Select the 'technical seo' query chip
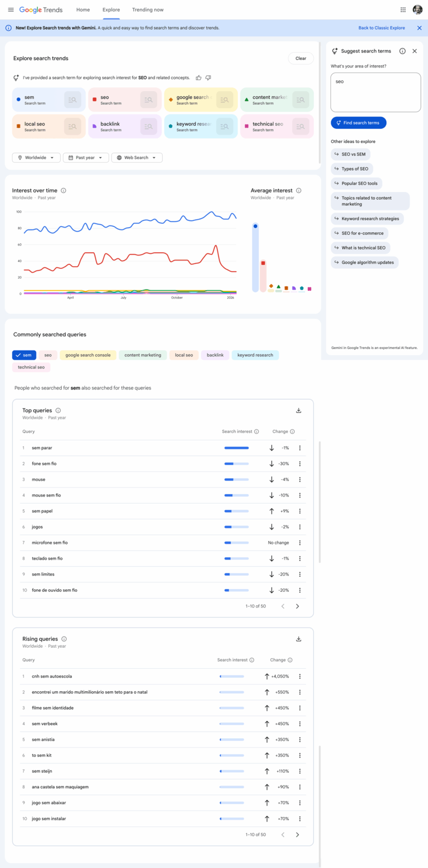Screen dimensions: 428x868 coord(31,367)
